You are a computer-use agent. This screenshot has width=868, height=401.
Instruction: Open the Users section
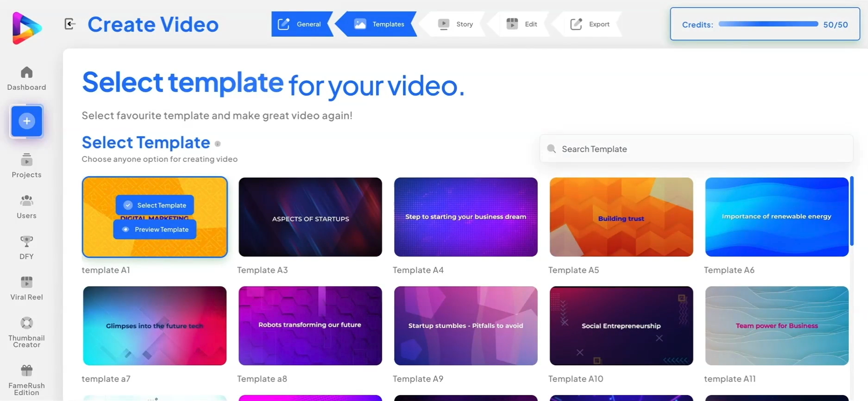click(26, 207)
